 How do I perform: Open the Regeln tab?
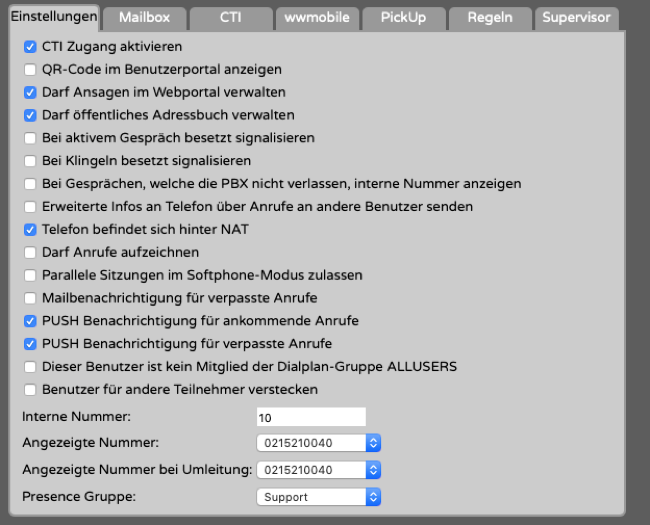(488, 18)
